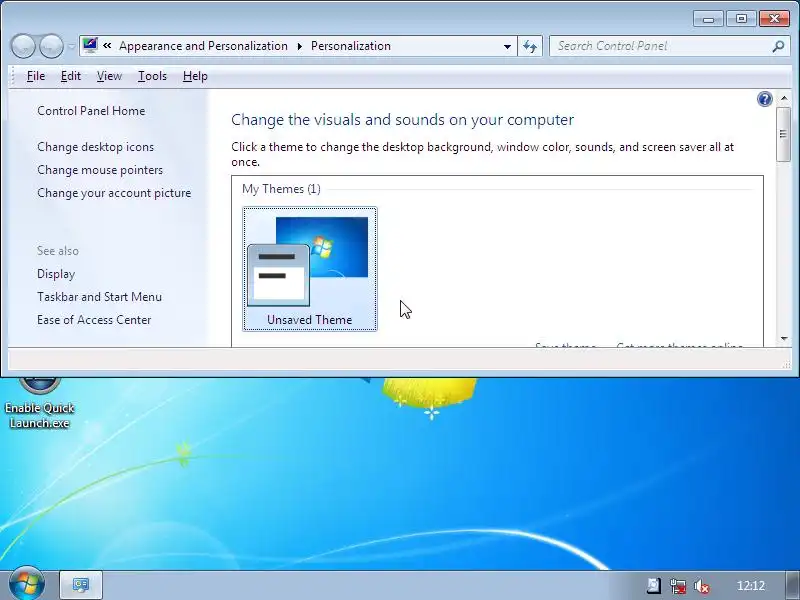This screenshot has height=600, width=800.
Task: Click the My Themes (1) heading
Action: point(281,189)
